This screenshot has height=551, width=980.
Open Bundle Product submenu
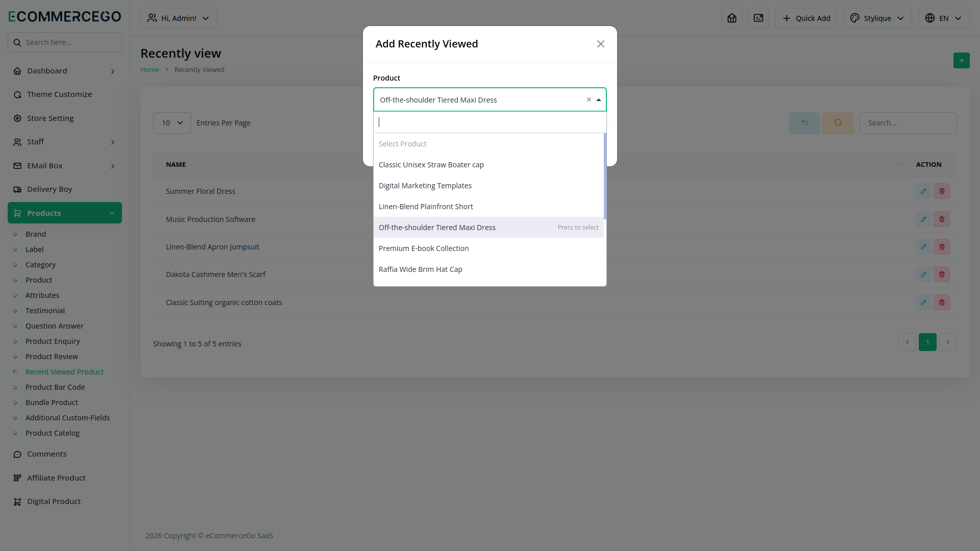[x=52, y=403]
